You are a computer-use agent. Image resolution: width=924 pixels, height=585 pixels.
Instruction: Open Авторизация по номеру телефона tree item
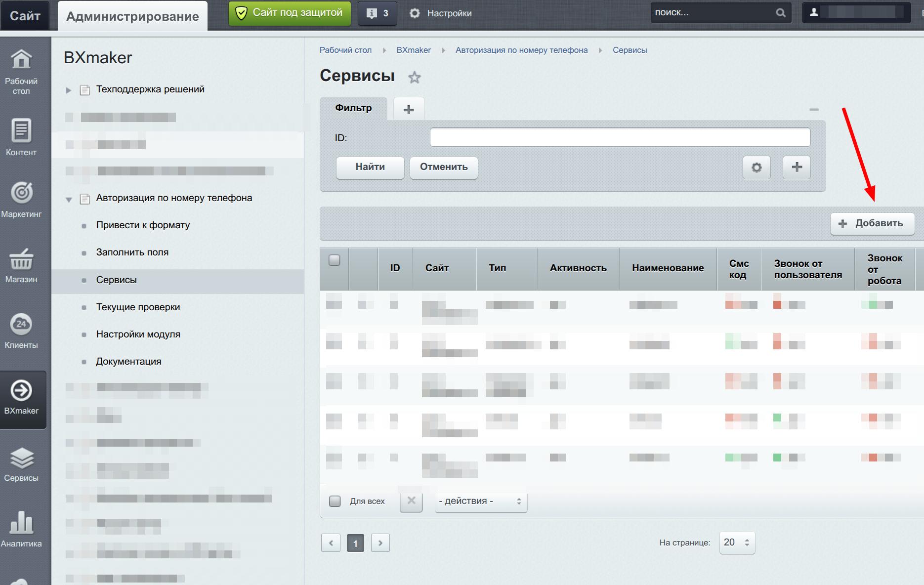point(174,198)
